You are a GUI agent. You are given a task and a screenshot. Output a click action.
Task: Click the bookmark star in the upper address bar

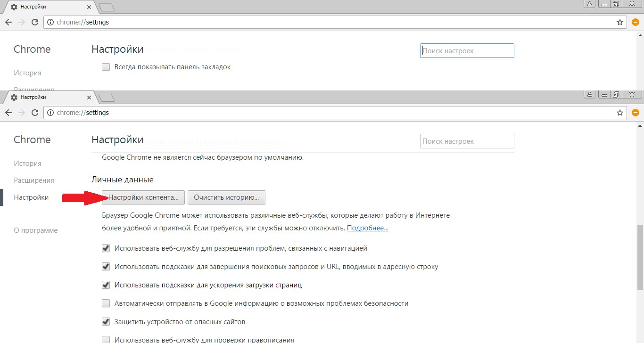coord(619,22)
